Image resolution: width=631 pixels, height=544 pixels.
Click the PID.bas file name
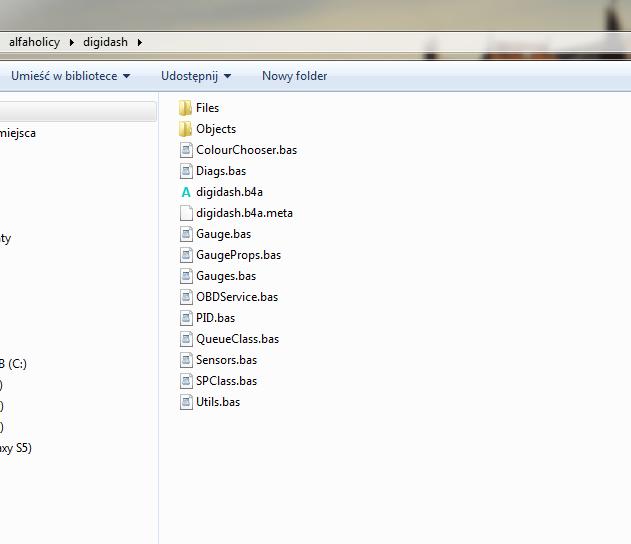pos(215,318)
